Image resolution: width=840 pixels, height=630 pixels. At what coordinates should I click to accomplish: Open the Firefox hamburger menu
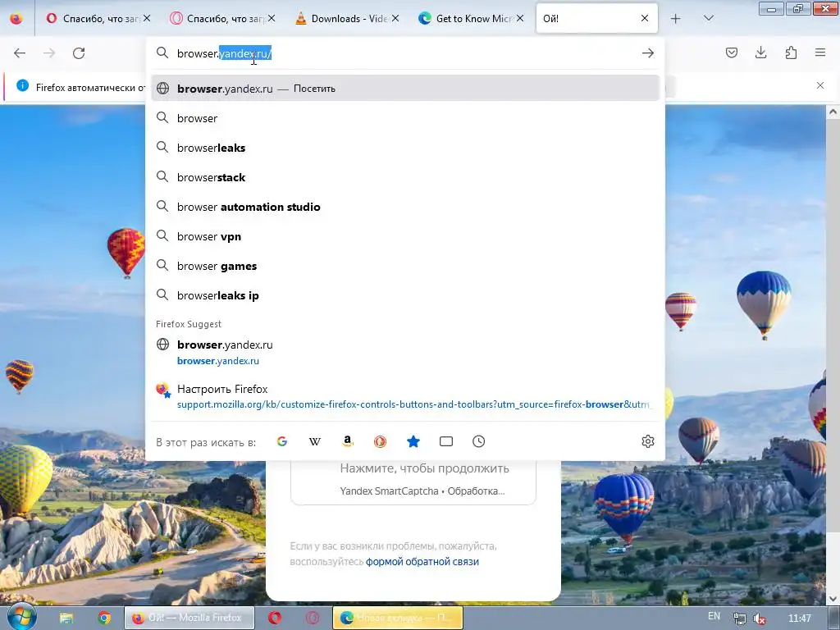click(x=820, y=52)
